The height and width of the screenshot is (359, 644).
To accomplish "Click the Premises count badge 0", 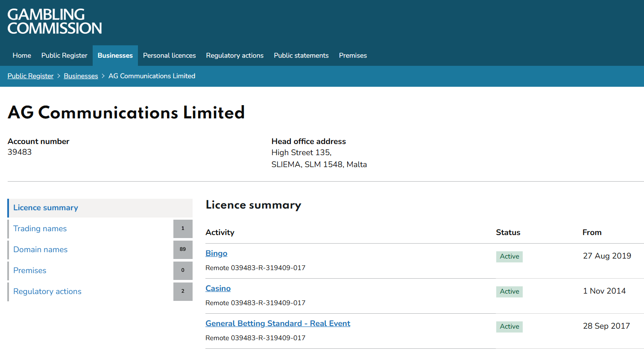I will [x=183, y=271].
